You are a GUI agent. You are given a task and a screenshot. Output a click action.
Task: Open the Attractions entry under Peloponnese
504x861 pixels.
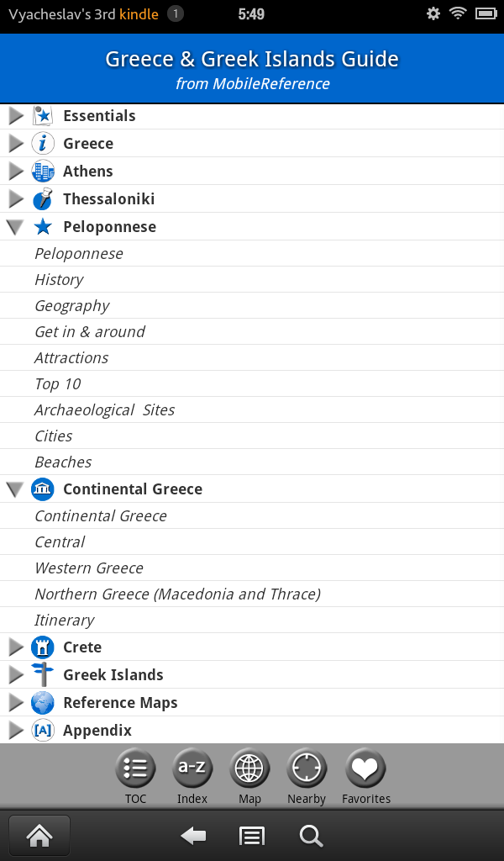click(x=71, y=357)
